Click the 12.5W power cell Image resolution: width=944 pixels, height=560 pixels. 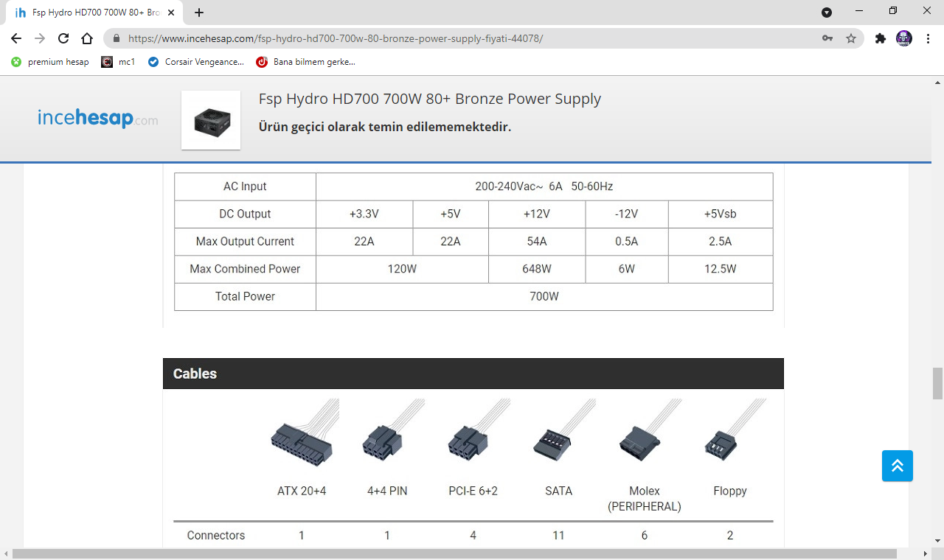[721, 269]
